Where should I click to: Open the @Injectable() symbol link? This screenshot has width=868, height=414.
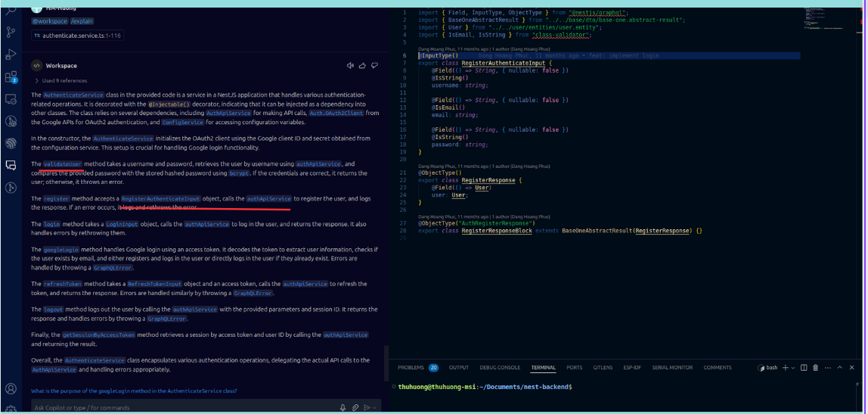tap(169, 104)
